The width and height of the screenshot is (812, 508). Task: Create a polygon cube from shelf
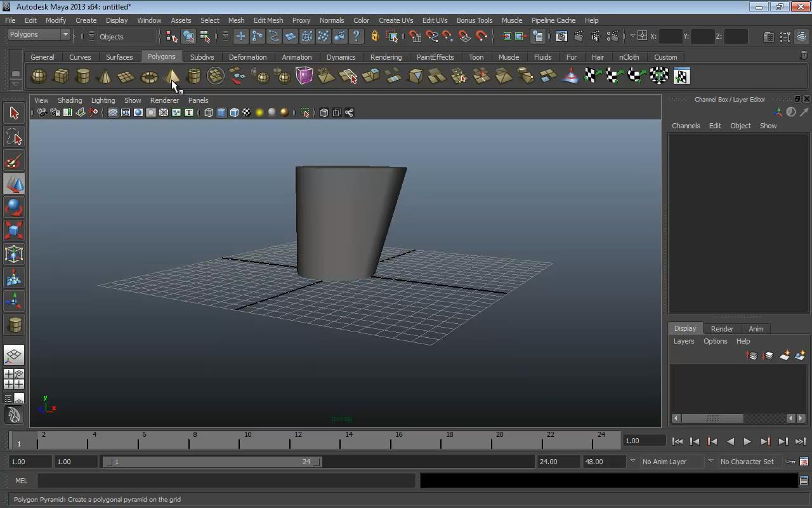coord(61,76)
